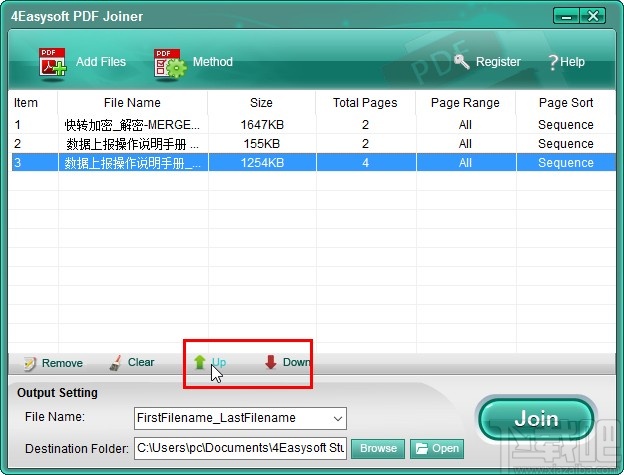Click the Sequence cell in row 1
This screenshot has width=624, height=475.
[566, 125]
